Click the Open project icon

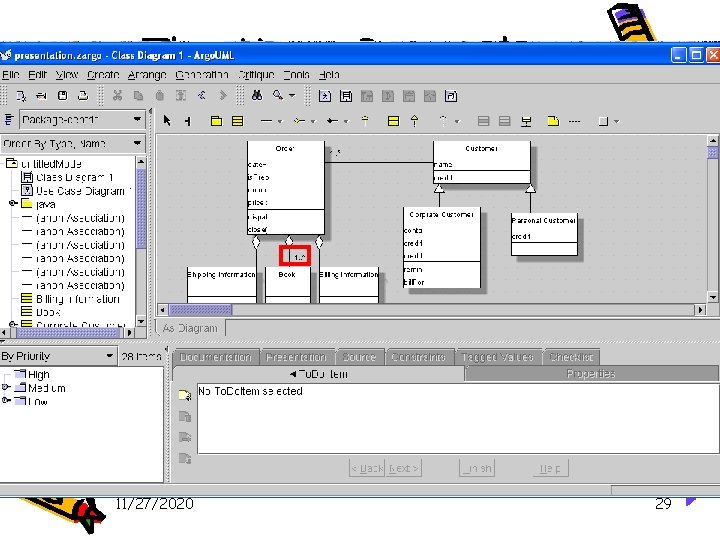41,96
